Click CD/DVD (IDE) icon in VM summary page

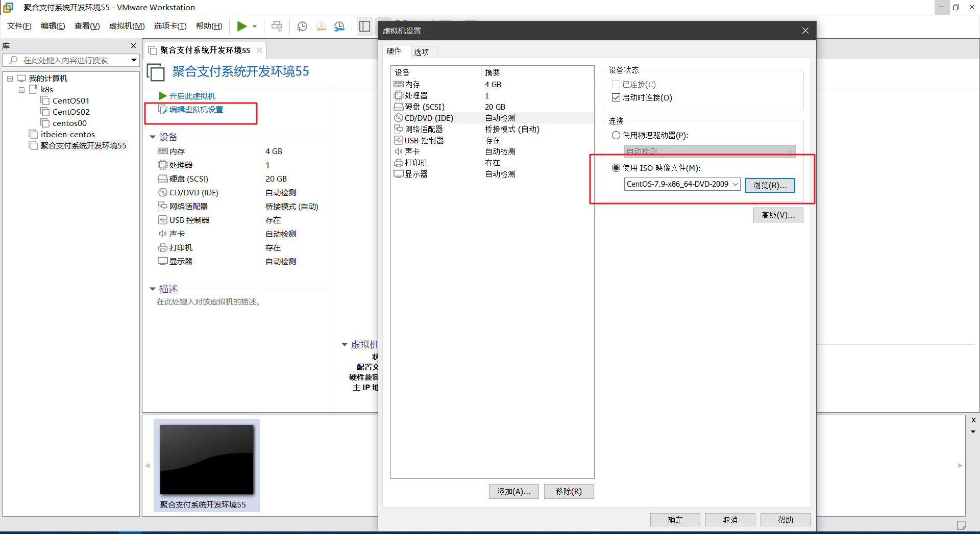point(163,192)
